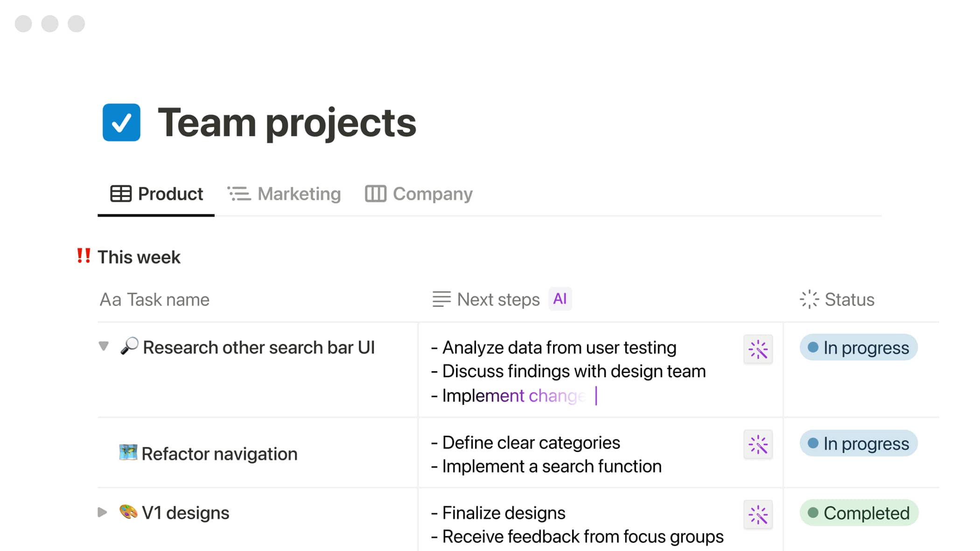Click AI autofill wand for Research row
Screen dimensions: 980x551
758,349
